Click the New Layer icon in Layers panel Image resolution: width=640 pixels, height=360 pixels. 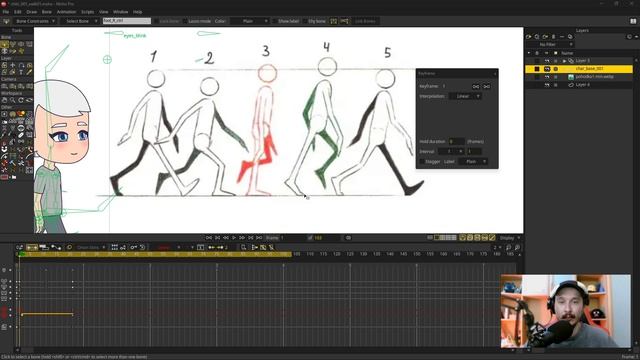529,37
